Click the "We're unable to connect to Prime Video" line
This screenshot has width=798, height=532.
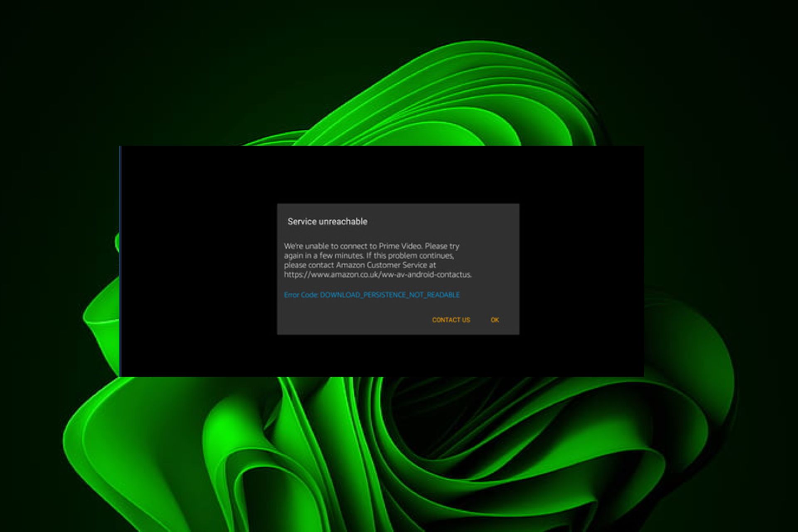[x=372, y=246]
